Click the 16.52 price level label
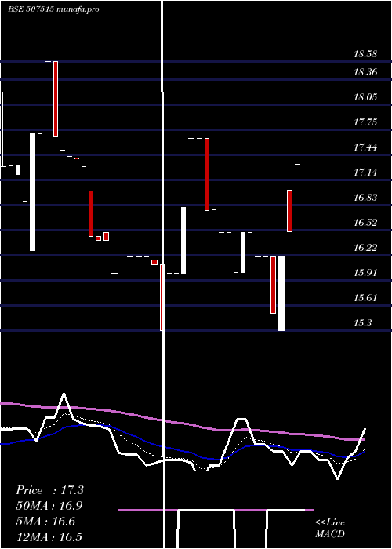 (365, 223)
